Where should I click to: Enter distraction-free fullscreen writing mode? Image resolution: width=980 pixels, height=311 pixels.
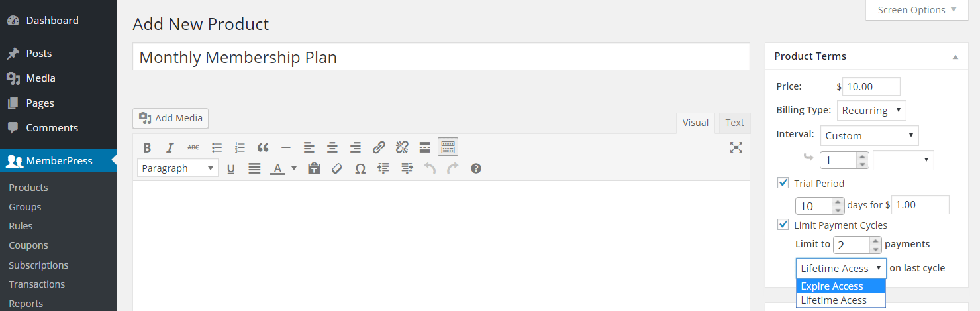pyautogui.click(x=736, y=147)
